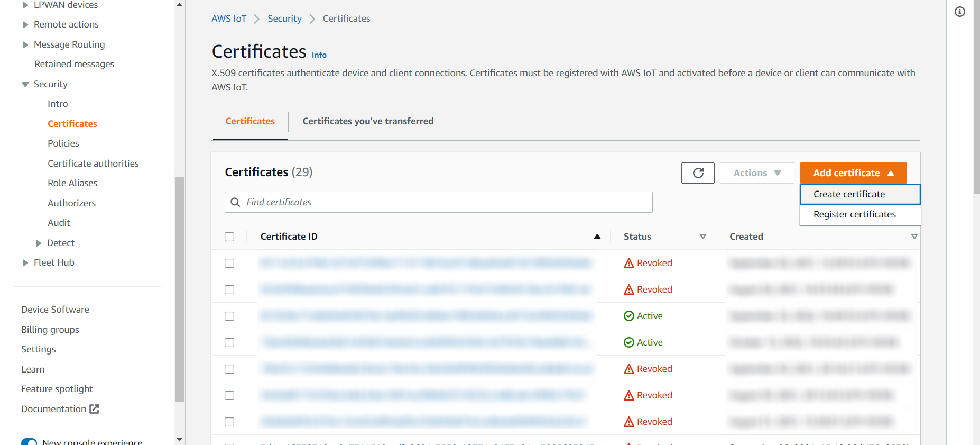980x445 pixels.
Task: Click the Status column filter triangle icon
Action: (702, 237)
